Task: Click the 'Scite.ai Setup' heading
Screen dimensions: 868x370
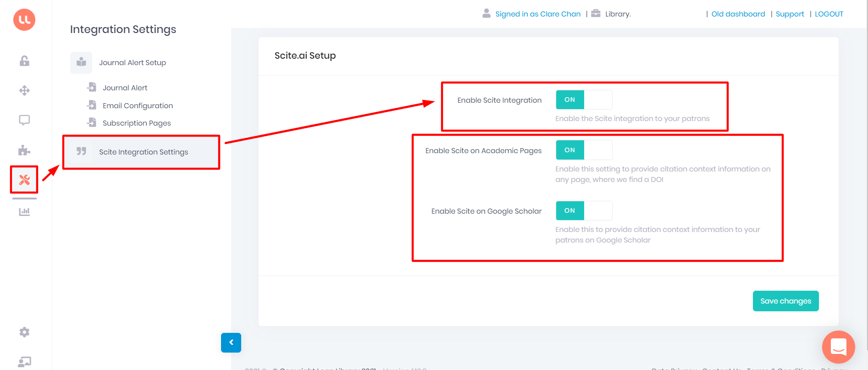Action: pyautogui.click(x=305, y=55)
